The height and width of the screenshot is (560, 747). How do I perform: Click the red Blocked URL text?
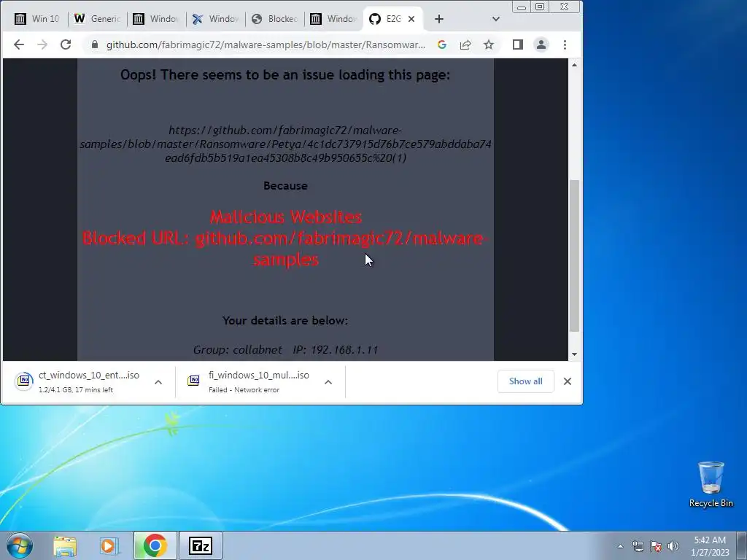[285, 249]
